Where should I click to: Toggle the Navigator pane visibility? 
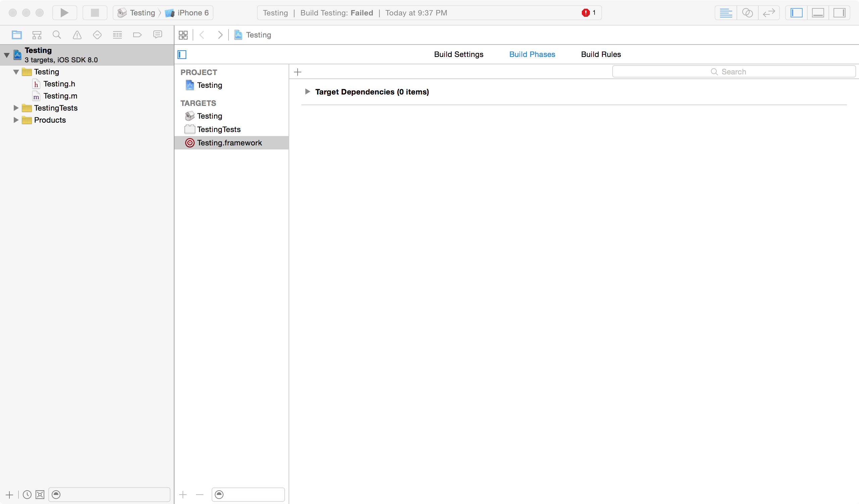796,13
